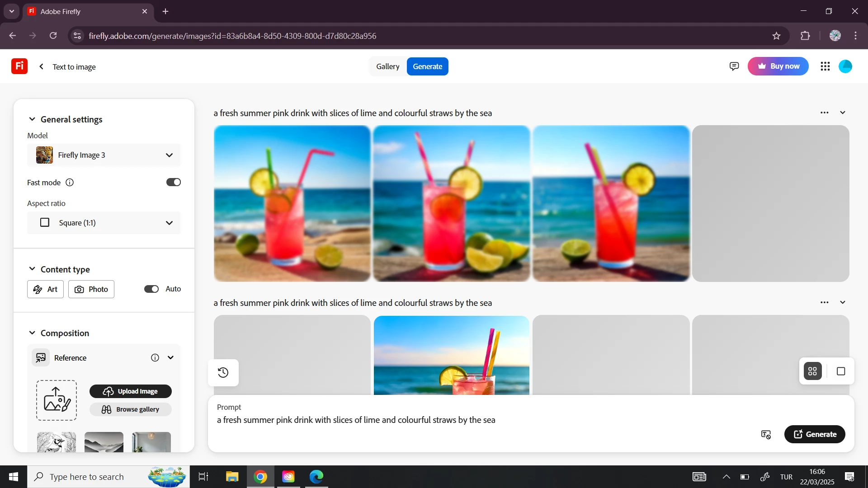This screenshot has height=488, width=868.
Task: Switch to grid view layout icon
Action: [x=812, y=371]
